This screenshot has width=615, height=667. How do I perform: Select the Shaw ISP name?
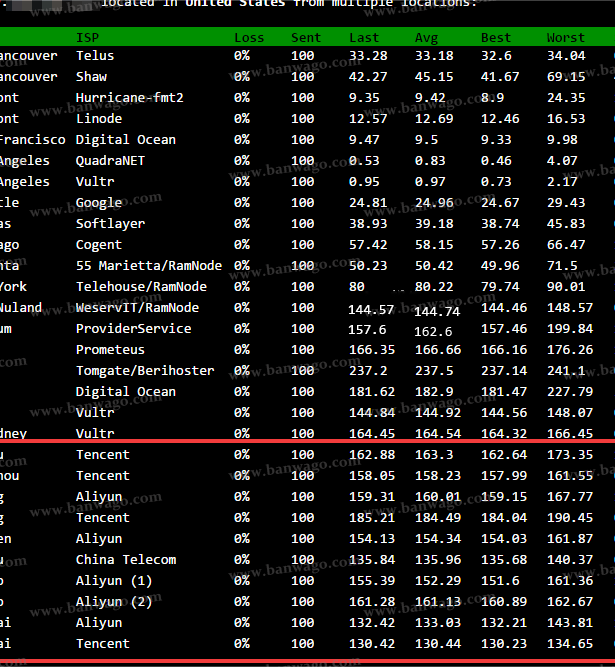click(x=91, y=77)
